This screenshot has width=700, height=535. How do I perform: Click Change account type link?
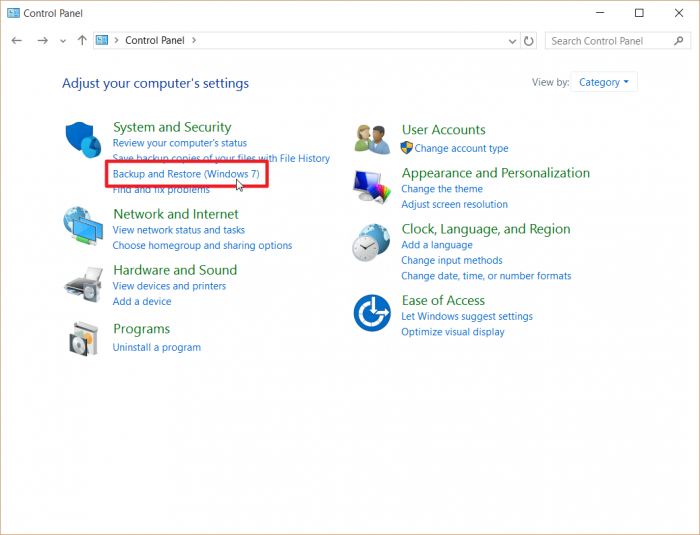point(461,148)
